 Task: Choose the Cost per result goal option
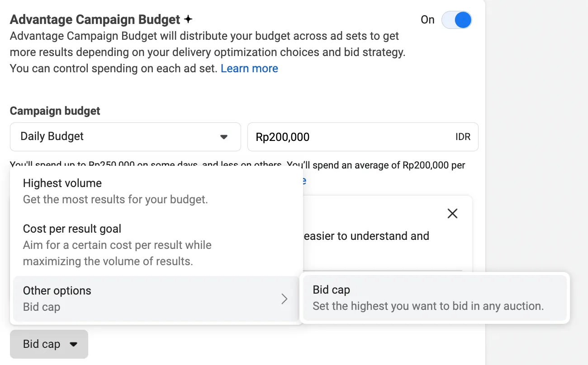point(156,245)
